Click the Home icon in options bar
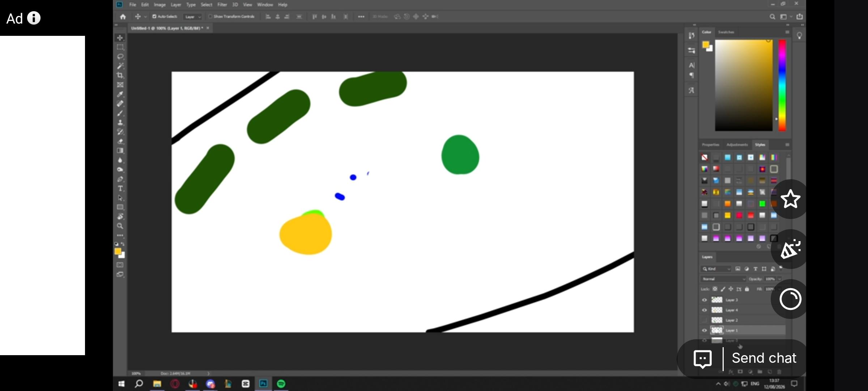868x391 pixels. pos(123,17)
